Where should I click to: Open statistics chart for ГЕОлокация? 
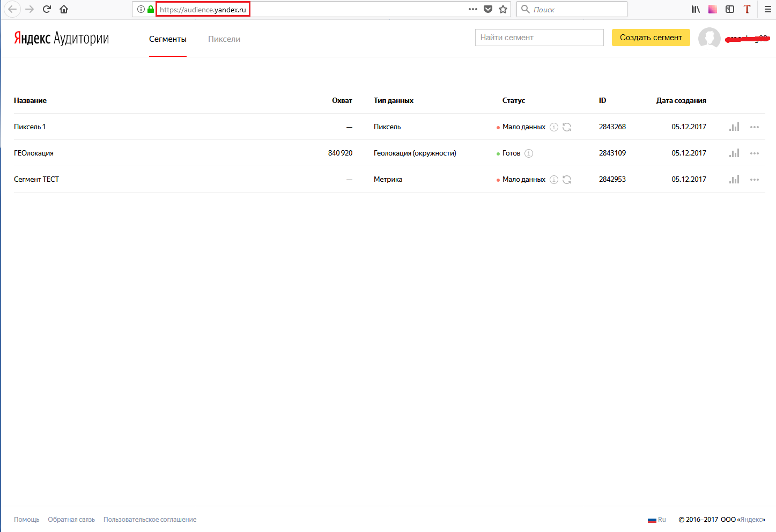click(734, 153)
